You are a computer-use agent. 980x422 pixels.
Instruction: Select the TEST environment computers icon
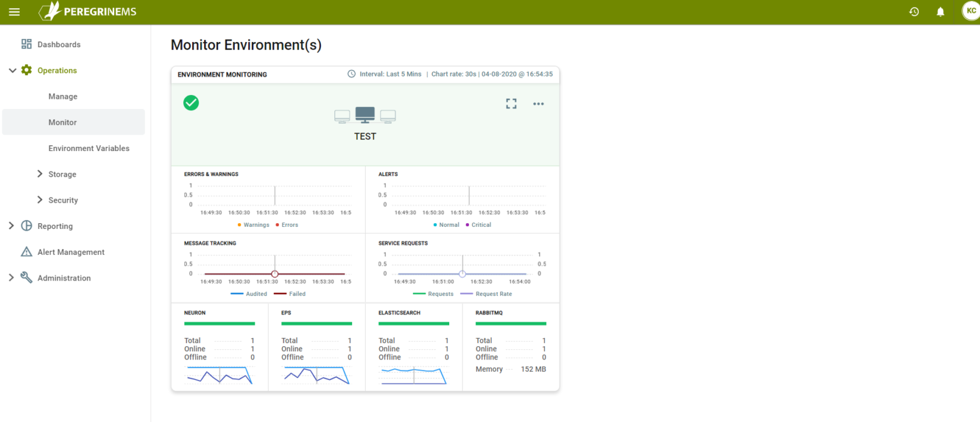365,115
